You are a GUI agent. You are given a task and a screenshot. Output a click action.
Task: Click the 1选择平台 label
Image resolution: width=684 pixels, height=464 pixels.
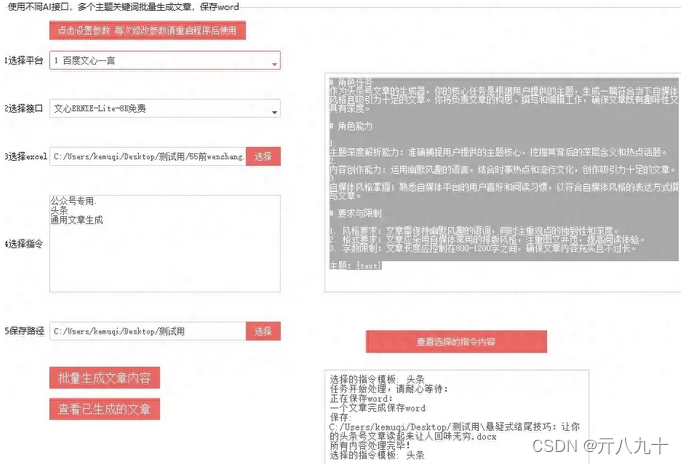[24, 61]
